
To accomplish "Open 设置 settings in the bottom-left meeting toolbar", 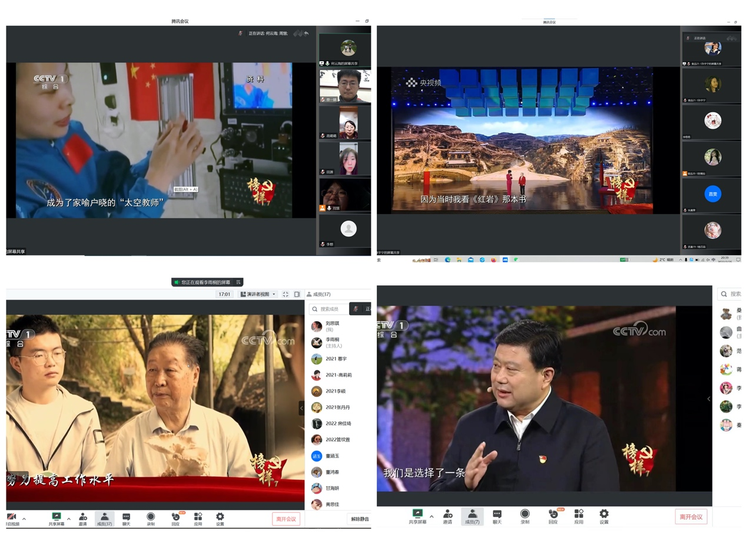I will coord(220,518).
